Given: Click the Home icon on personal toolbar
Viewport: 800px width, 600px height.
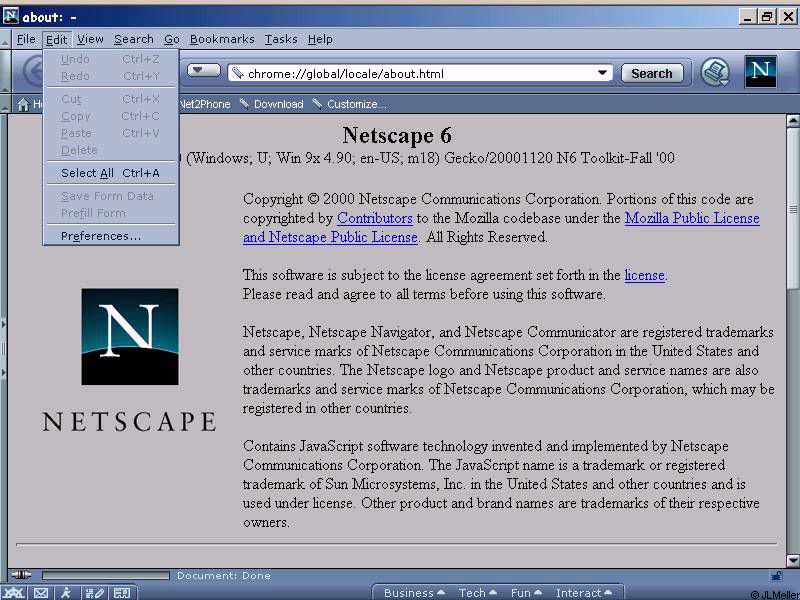Looking at the screenshot, I should (23, 105).
